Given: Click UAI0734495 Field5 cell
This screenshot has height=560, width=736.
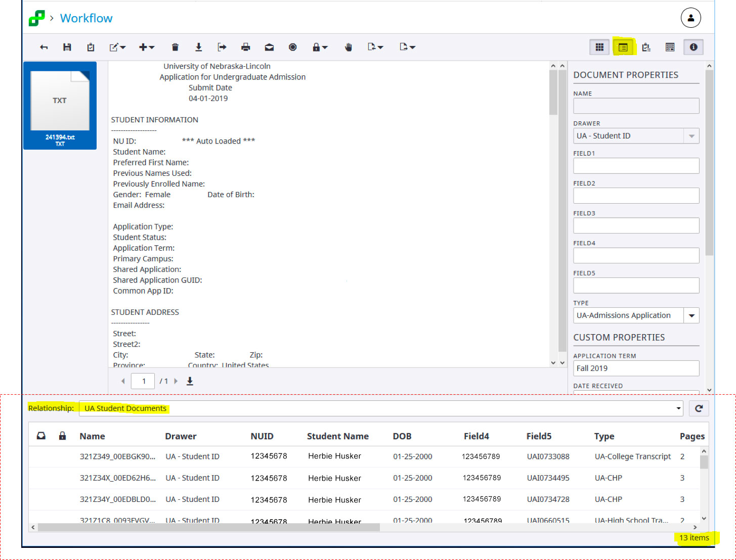Looking at the screenshot, I should tap(548, 478).
